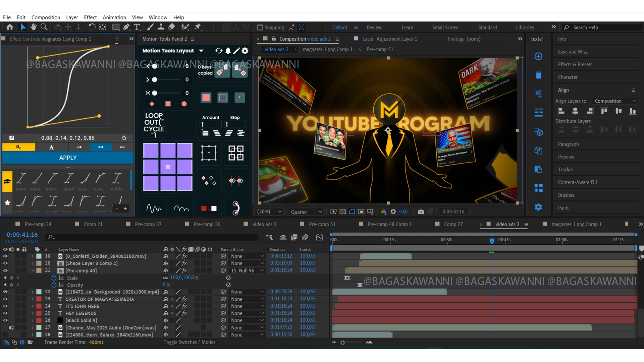Viewport: 644px width, 362px height.
Task: Click the blue gear sidebar icon
Action: click(538, 207)
